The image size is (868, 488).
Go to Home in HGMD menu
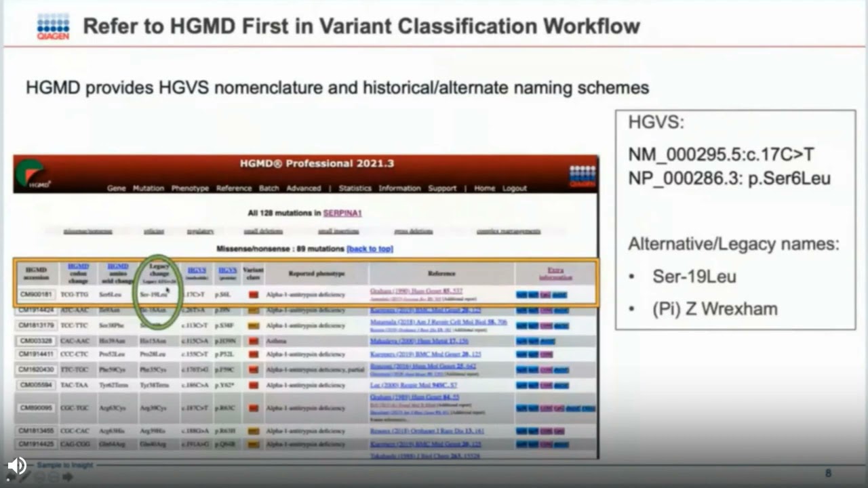[484, 188]
